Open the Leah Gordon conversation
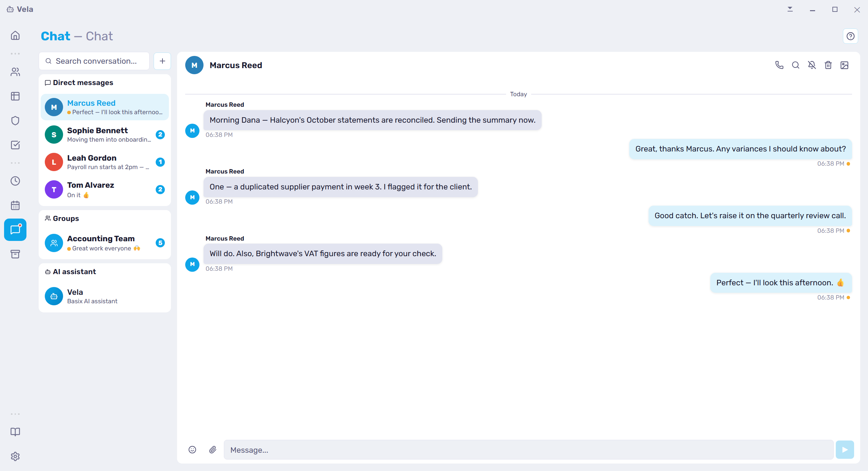The image size is (868, 471). [105, 162]
